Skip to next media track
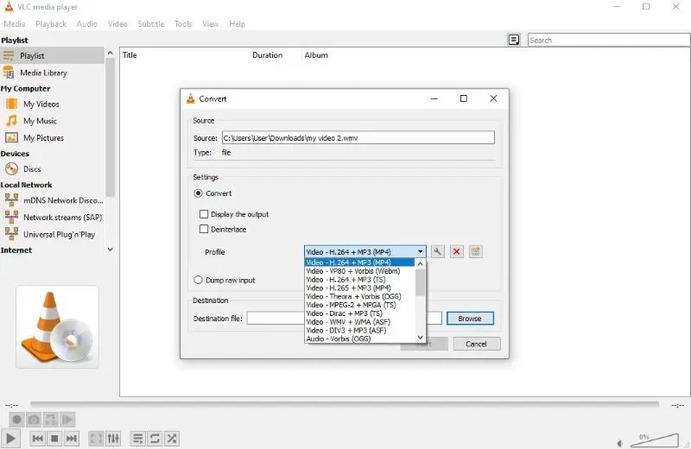This screenshot has width=691, height=449. [x=71, y=438]
